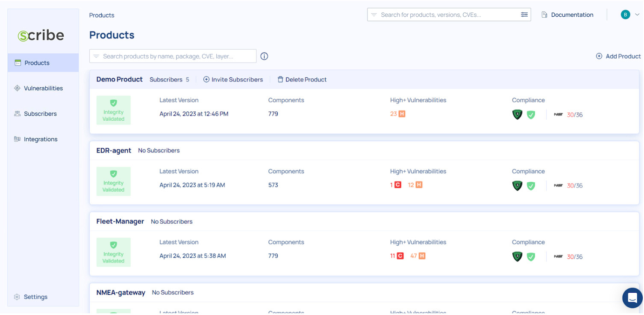
Task: Click the filter lines icon in top search
Action: 374,15
